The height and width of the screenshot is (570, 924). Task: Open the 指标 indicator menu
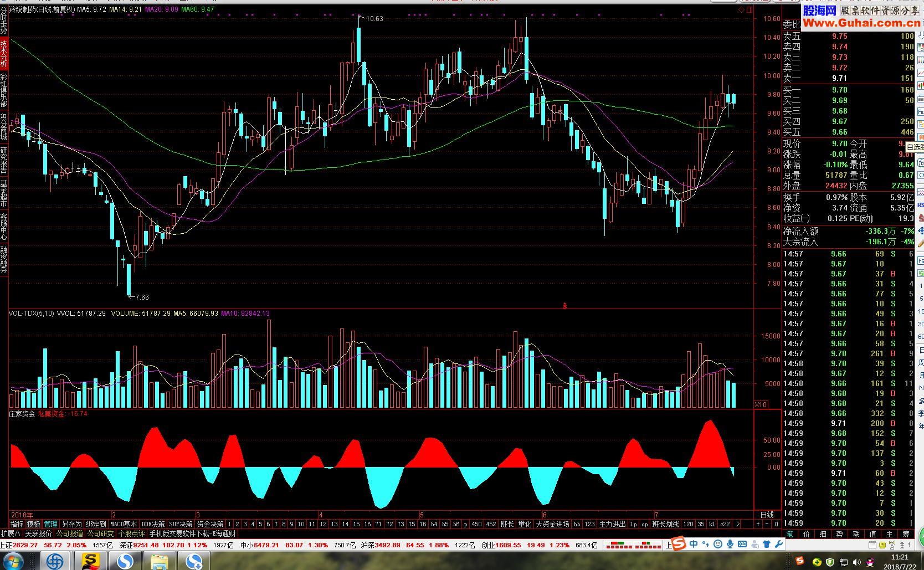[x=17, y=523]
